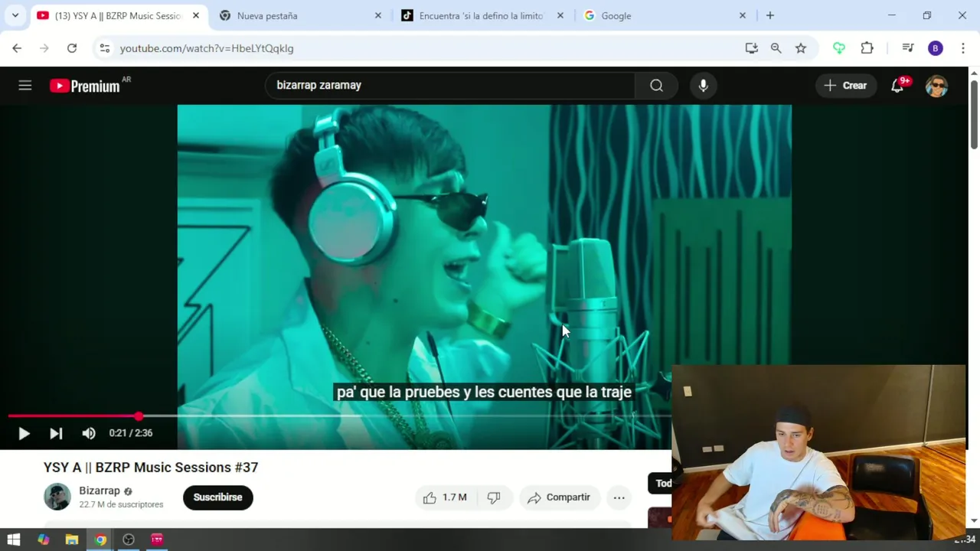Open Chrome taskbar icon
This screenshot has height=551, width=980.
(100, 540)
